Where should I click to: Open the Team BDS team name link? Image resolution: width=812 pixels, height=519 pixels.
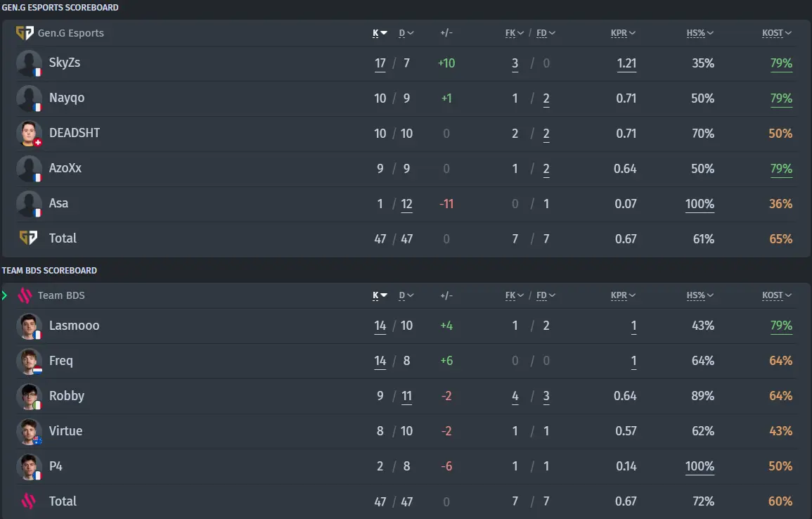61,296
